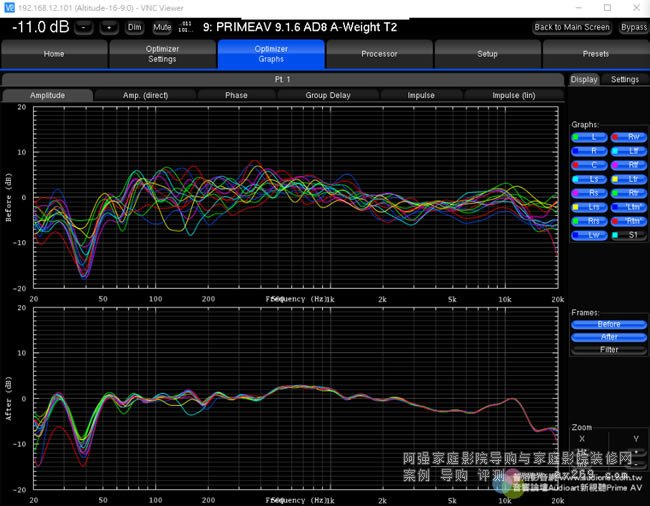
Task: Click the Bypass button
Action: pos(633,27)
